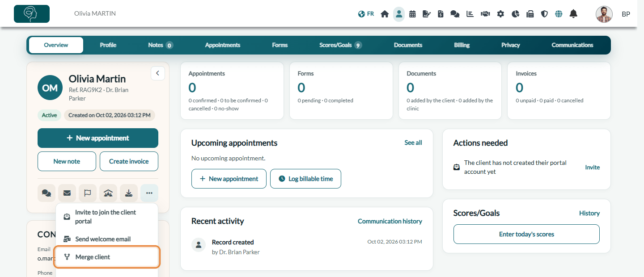The image size is (644, 277).
Task: Click the Invoices summary card
Action: pyautogui.click(x=559, y=91)
